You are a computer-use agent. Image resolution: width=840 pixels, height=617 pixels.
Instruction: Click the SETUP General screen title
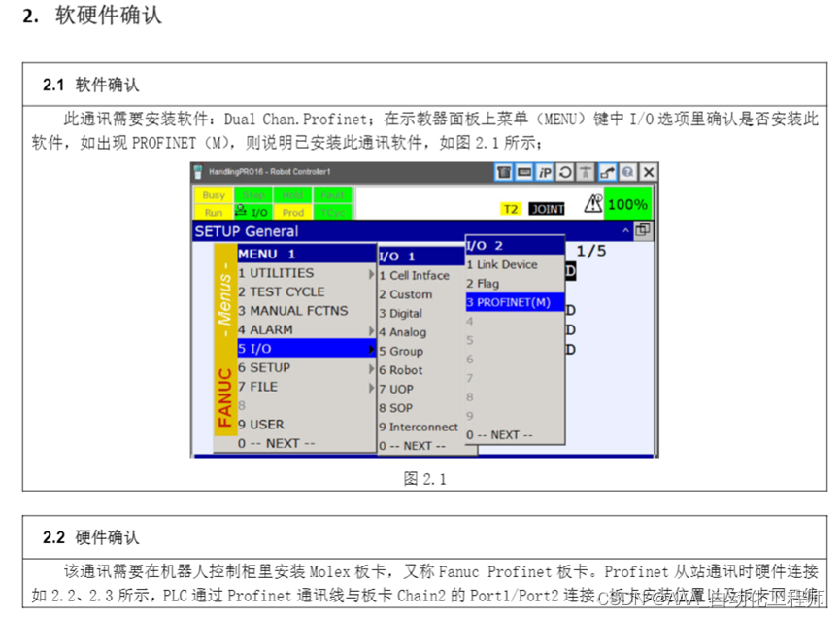[247, 231]
